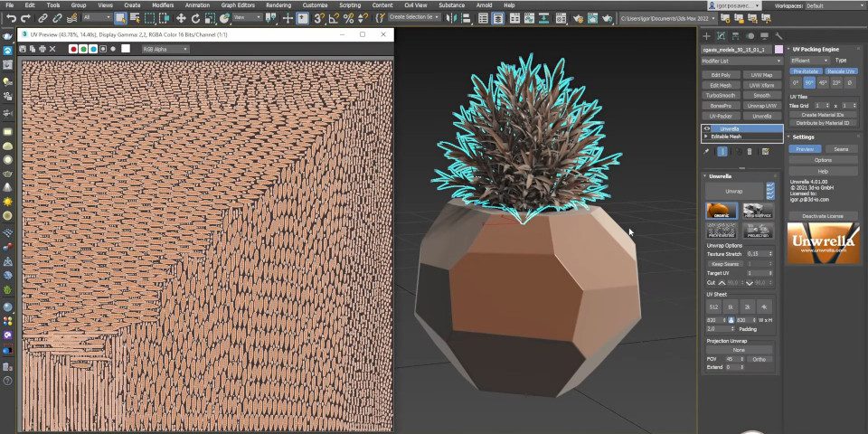Toggle the Rescale UVs option

click(x=841, y=71)
